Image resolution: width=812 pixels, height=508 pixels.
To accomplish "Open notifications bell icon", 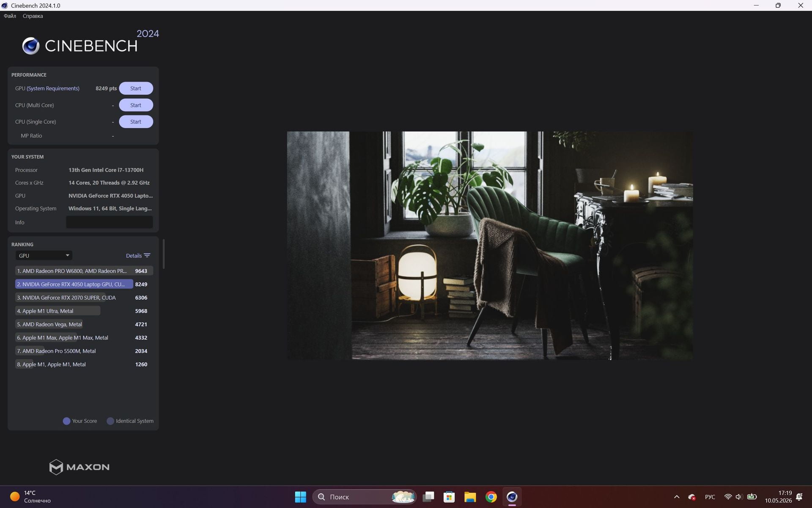I will [x=799, y=497].
